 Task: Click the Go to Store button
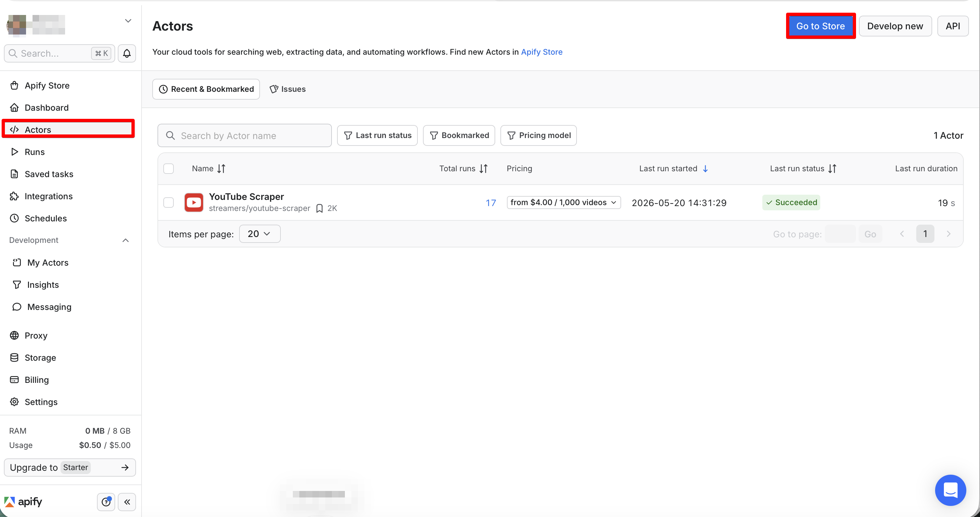pos(821,26)
